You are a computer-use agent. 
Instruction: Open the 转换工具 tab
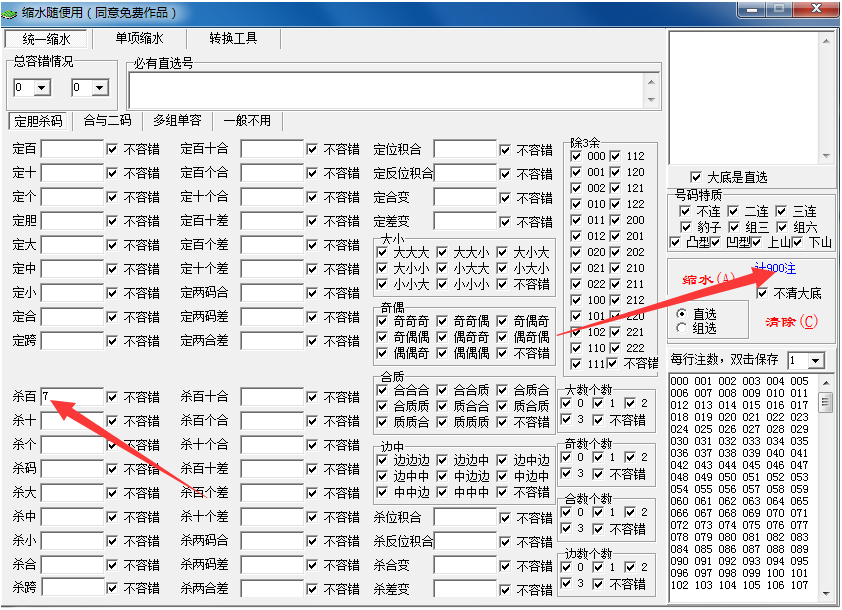click(233, 39)
